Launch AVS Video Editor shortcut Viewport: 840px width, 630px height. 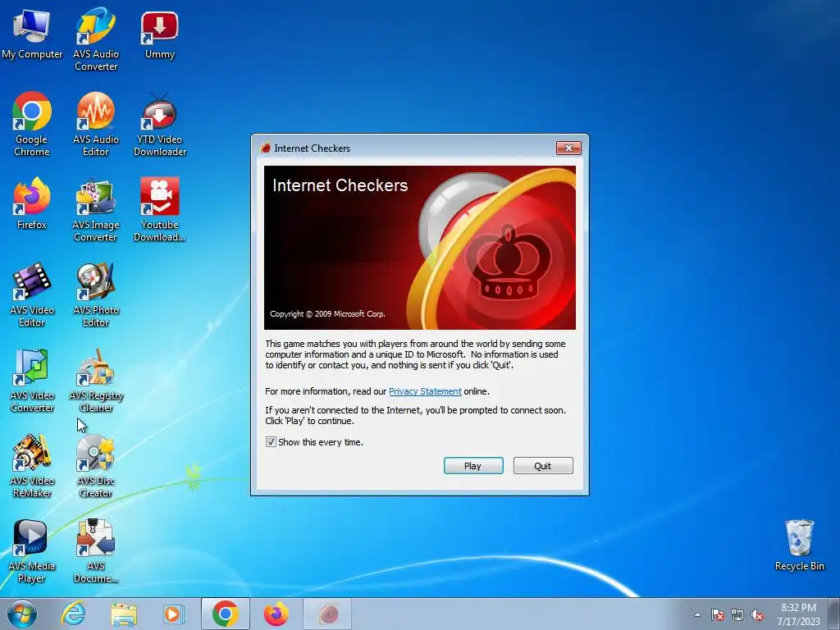32,295
